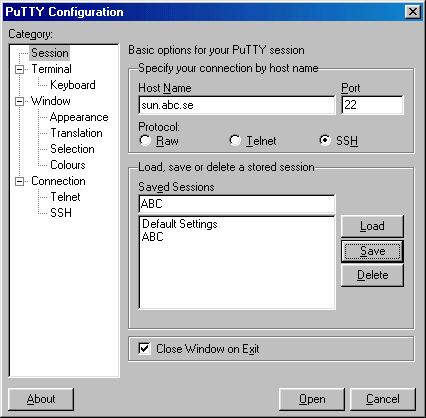The image size is (426, 418).
Task: Collapse the Terminal tree node
Action: pos(20,69)
